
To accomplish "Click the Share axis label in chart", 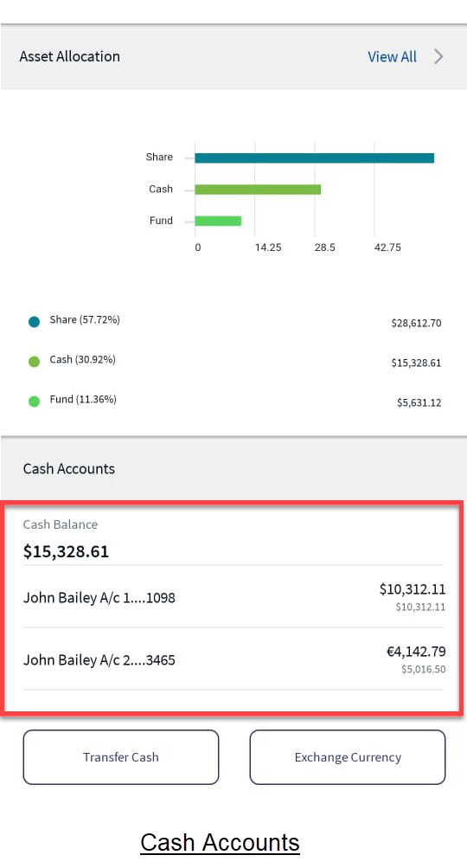I will [x=159, y=158].
